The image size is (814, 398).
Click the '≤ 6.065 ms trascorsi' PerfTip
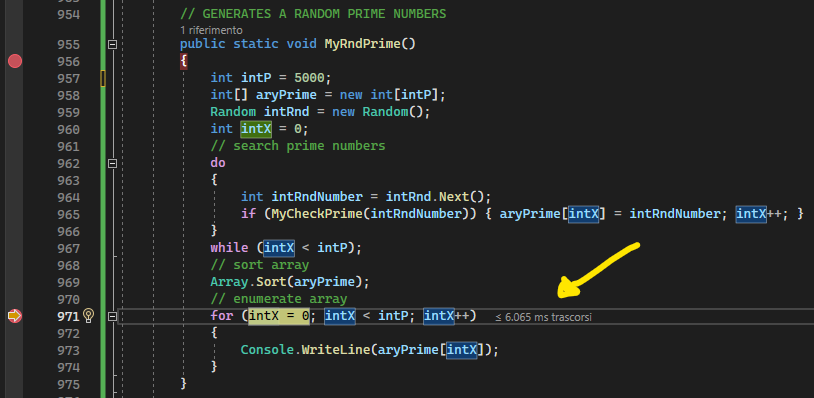[x=543, y=317]
